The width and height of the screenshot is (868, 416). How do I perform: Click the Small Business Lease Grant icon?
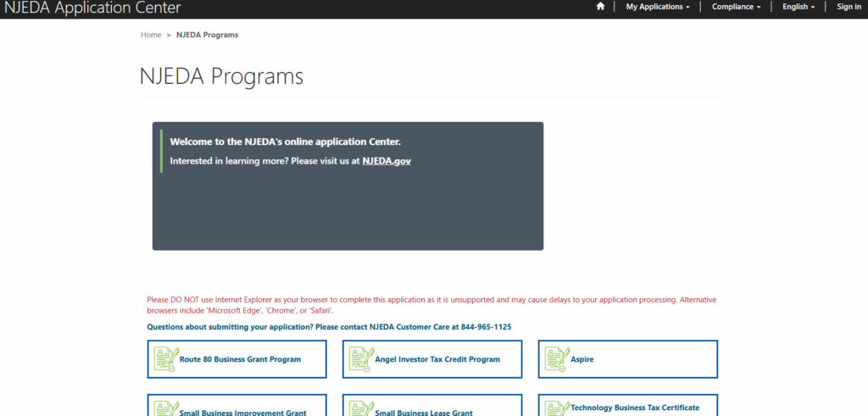coord(361,409)
